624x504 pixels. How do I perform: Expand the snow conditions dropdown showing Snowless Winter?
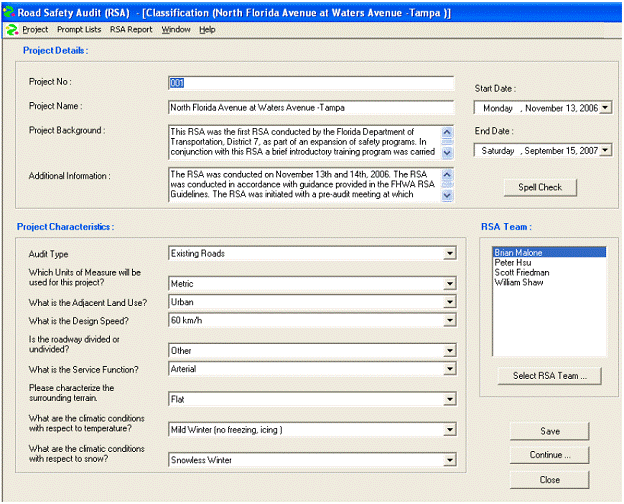[450, 460]
